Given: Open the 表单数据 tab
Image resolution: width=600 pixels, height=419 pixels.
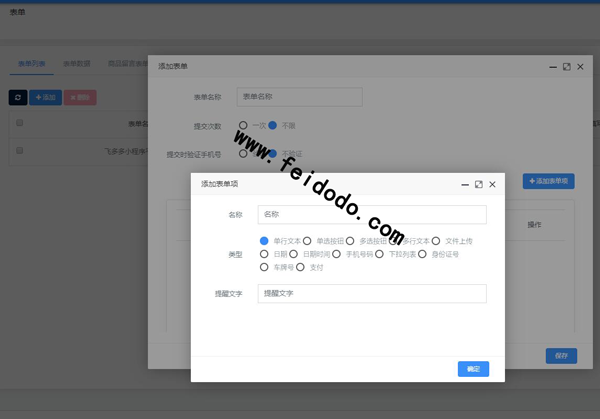Looking at the screenshot, I should pos(77,64).
